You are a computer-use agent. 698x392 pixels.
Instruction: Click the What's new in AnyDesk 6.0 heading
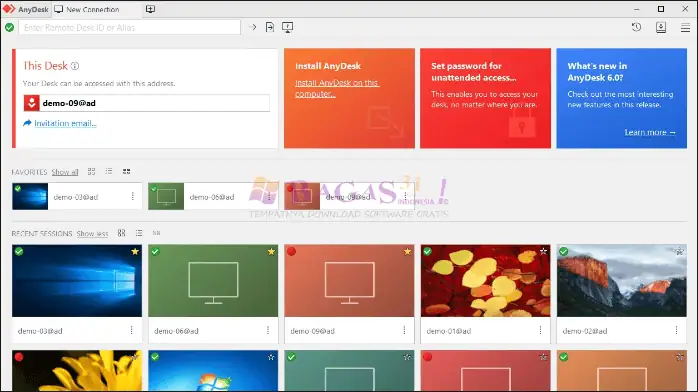point(597,72)
